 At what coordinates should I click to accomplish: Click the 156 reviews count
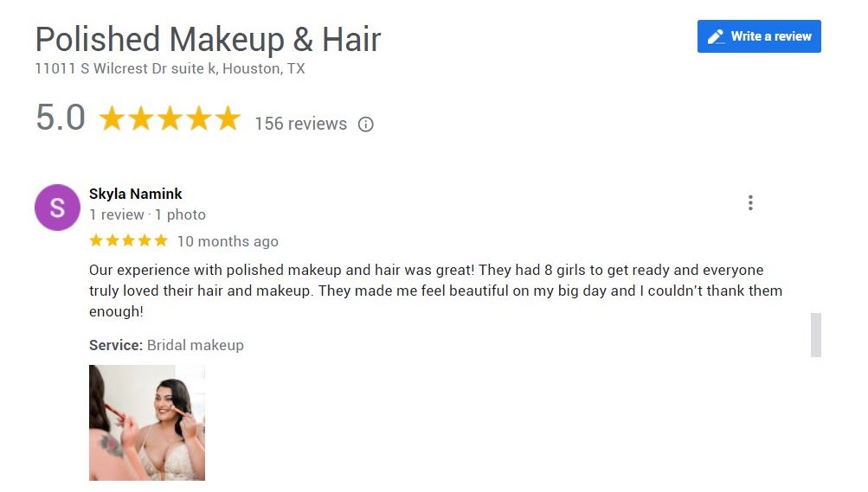click(300, 124)
